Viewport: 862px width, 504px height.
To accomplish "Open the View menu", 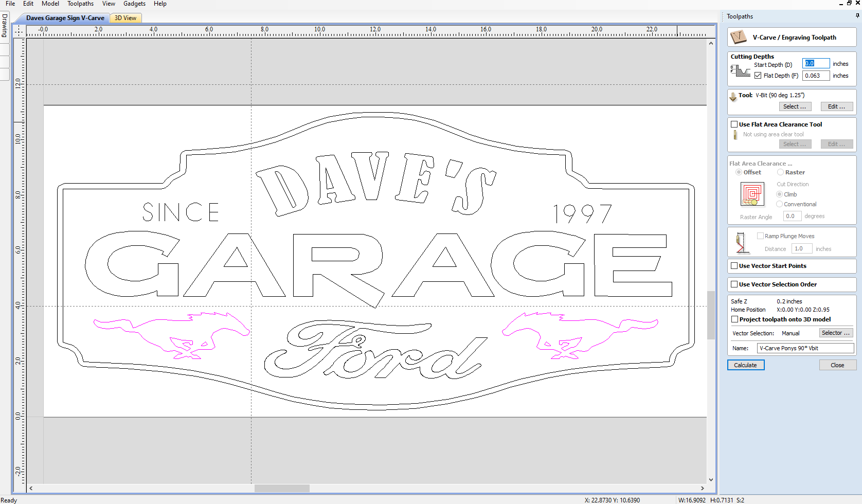I will coord(109,4).
